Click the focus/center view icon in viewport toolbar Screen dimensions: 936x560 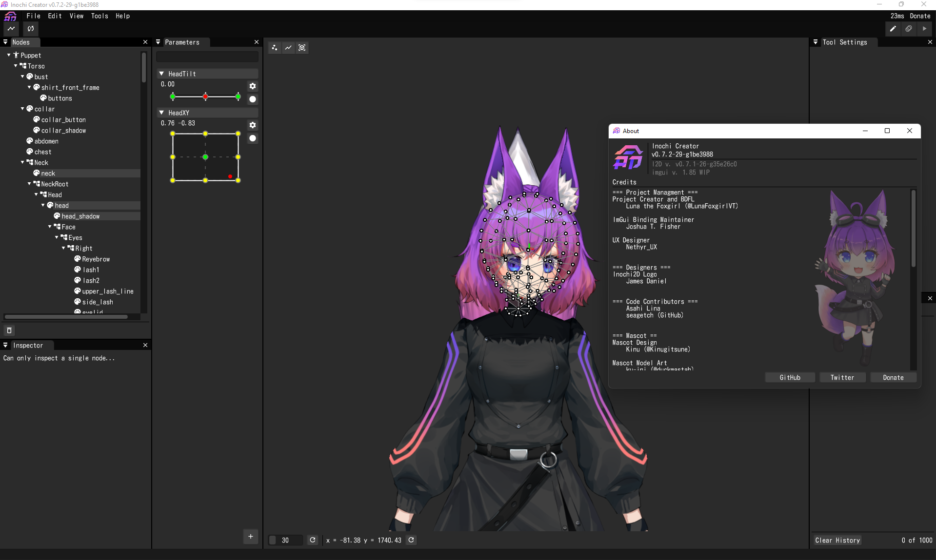click(x=302, y=48)
